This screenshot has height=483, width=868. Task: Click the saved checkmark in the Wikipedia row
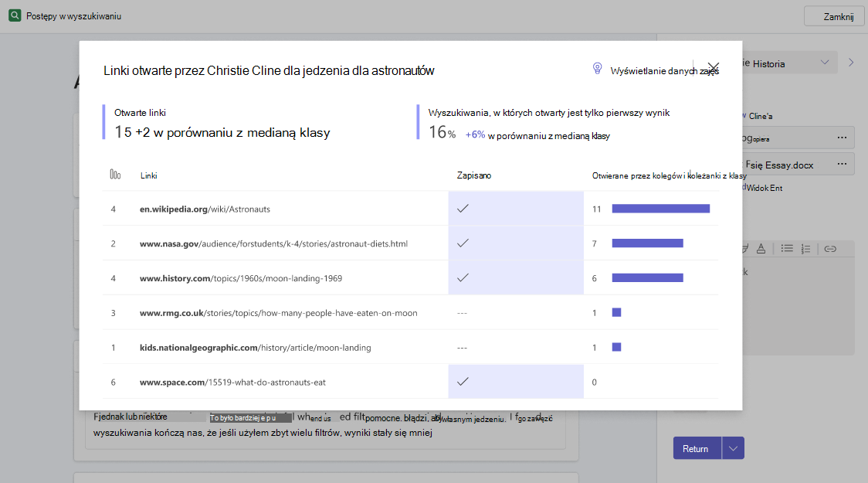(463, 208)
